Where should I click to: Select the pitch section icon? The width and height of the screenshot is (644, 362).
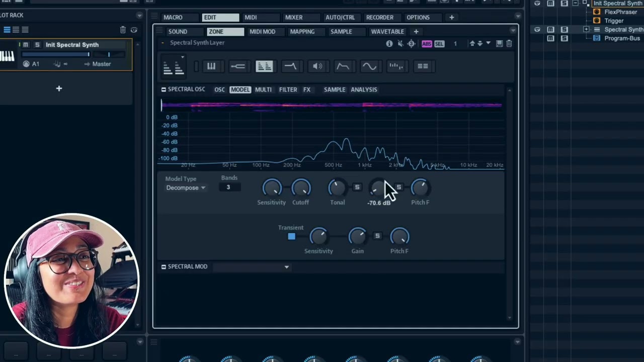point(237,66)
